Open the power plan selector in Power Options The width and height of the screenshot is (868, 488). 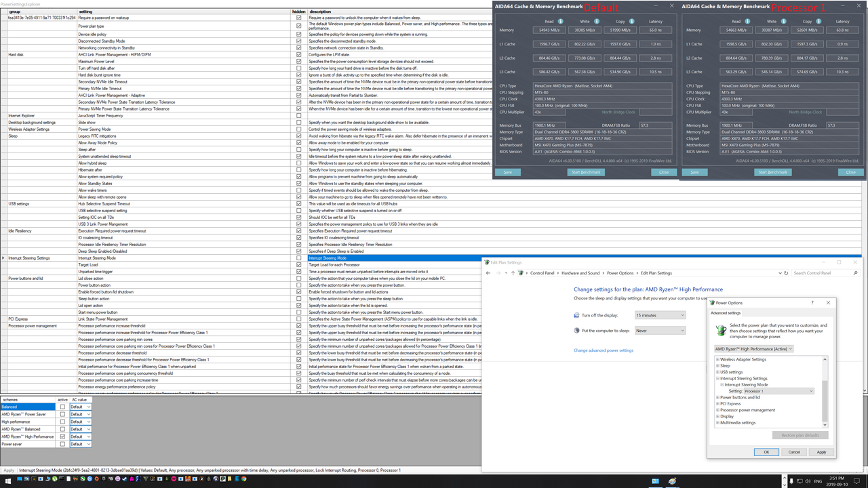point(753,349)
